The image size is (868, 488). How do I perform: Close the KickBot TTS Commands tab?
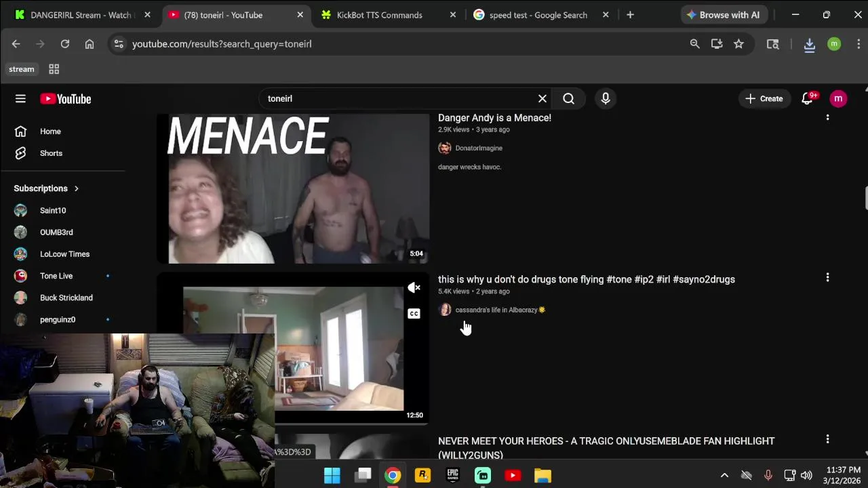452,15
